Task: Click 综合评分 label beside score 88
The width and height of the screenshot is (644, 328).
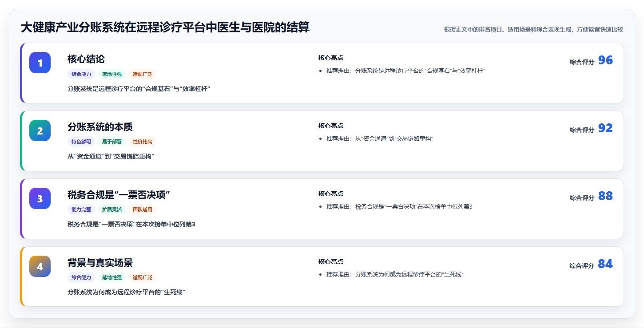Action: (582, 198)
